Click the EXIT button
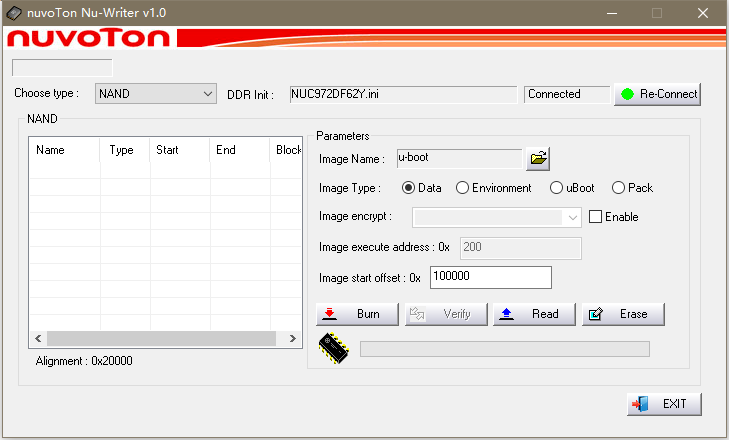The width and height of the screenshot is (729, 440). tap(664, 404)
